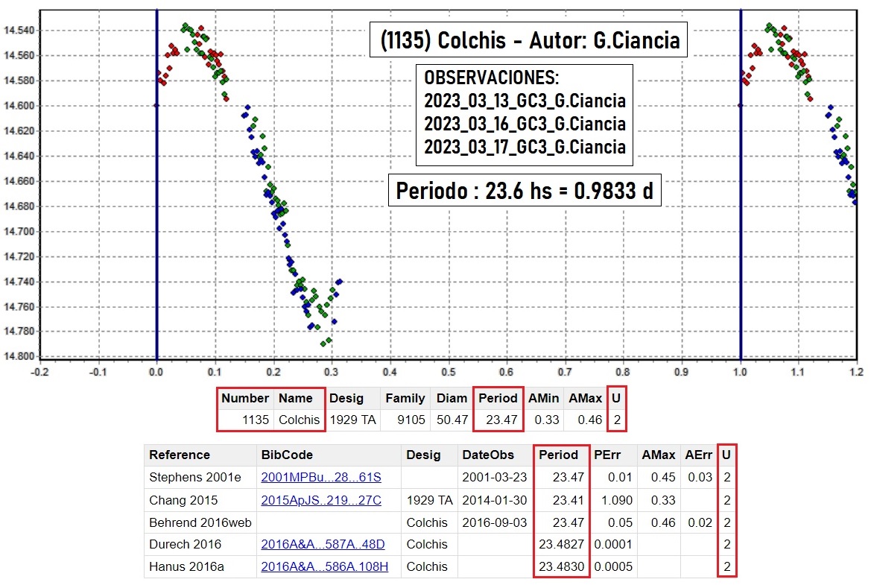The width and height of the screenshot is (871, 588).
Task: Click the BibCode column header
Action: [329, 455]
